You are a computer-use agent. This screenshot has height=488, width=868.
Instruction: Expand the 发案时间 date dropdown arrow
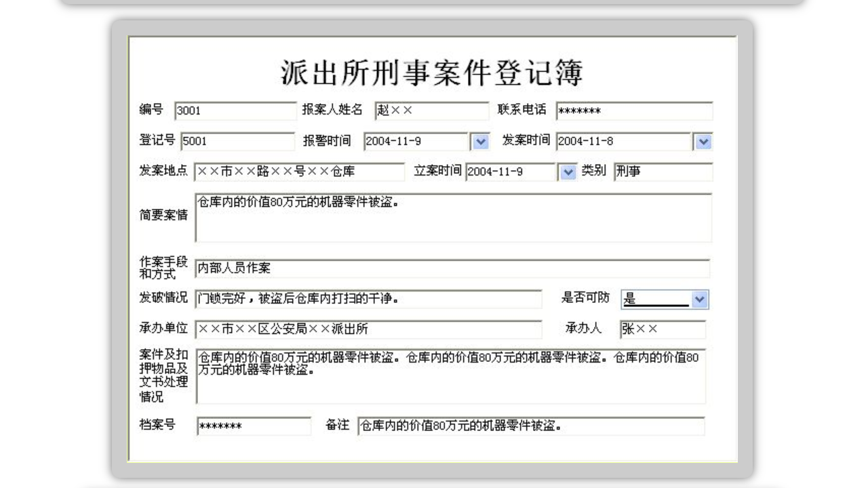pos(703,142)
